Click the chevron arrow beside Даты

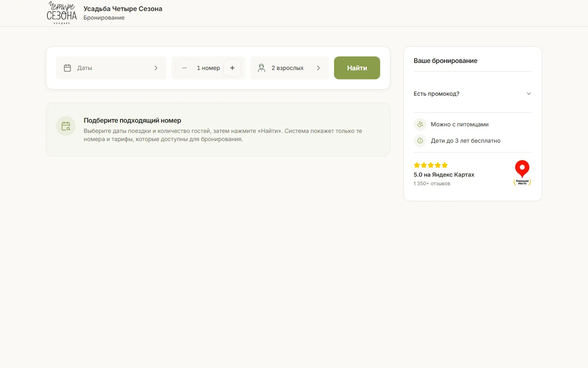click(x=156, y=68)
